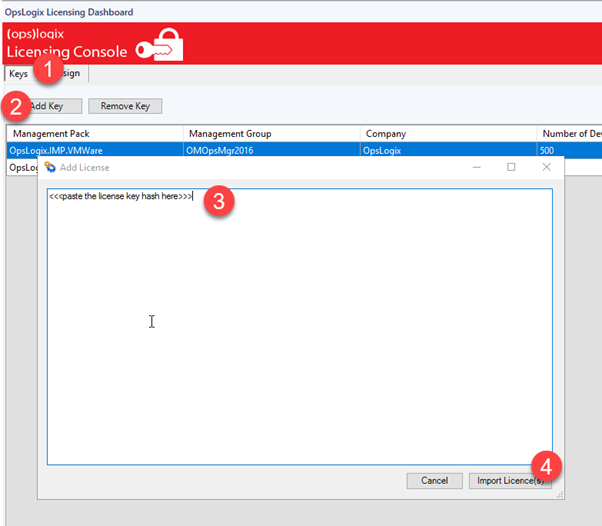The height and width of the screenshot is (526, 602).
Task: Click the Remove Key button
Action: [x=125, y=106]
